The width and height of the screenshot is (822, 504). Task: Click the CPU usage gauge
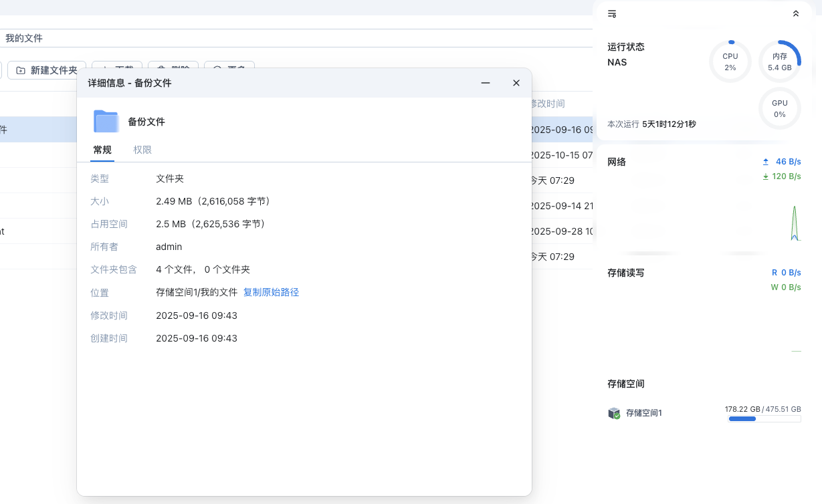pos(730,61)
